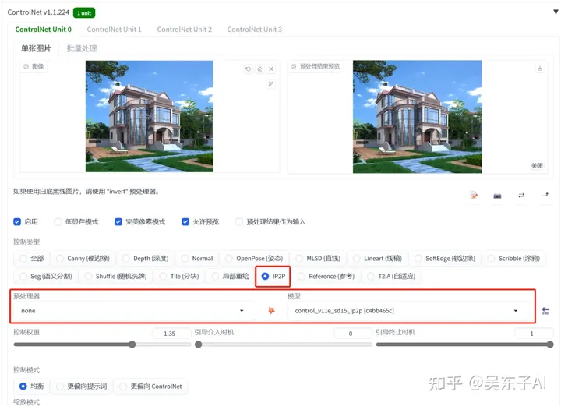
Task: Click the close button on preprocessor preview
Action: [x=537, y=166]
